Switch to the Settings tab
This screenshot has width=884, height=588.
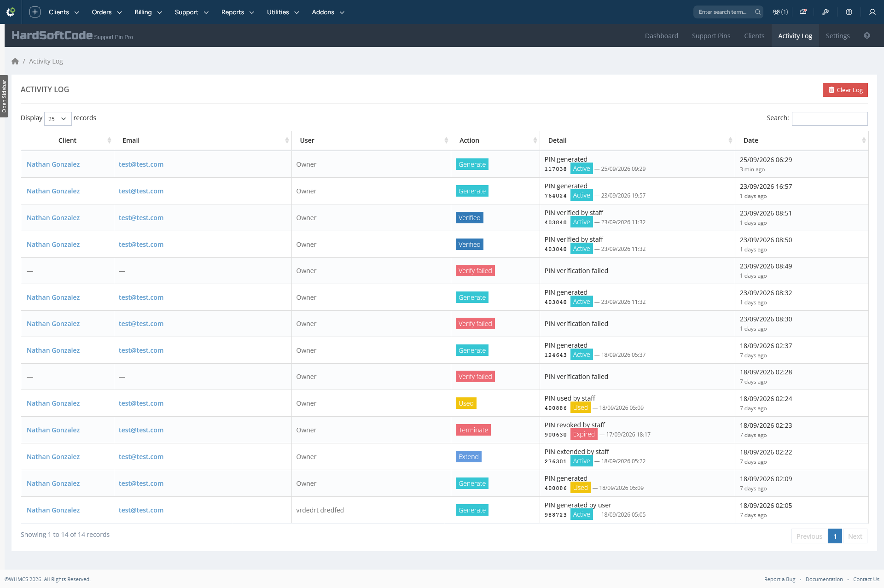point(837,35)
